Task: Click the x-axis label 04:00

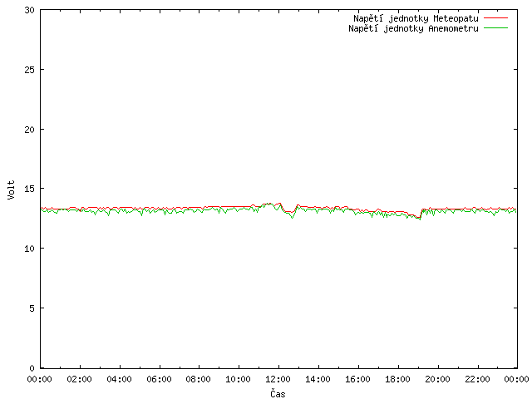Action: pos(119,379)
